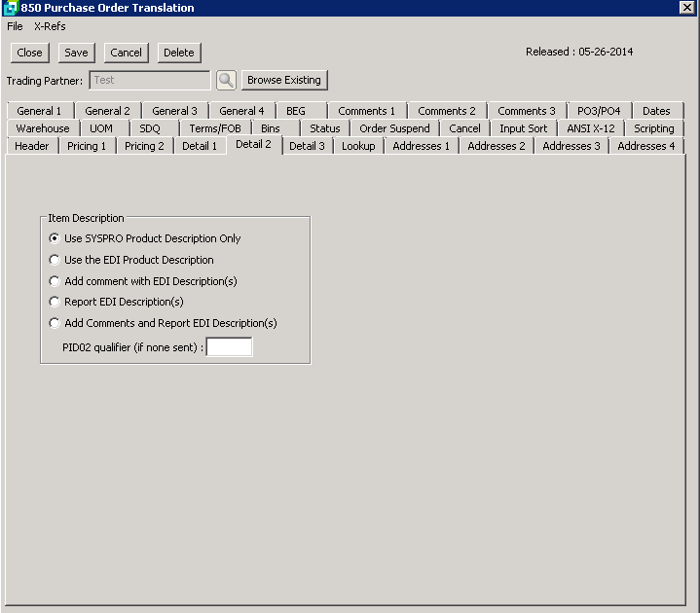
Task: Select Report EDI Description(s) radio button
Action: pos(55,302)
